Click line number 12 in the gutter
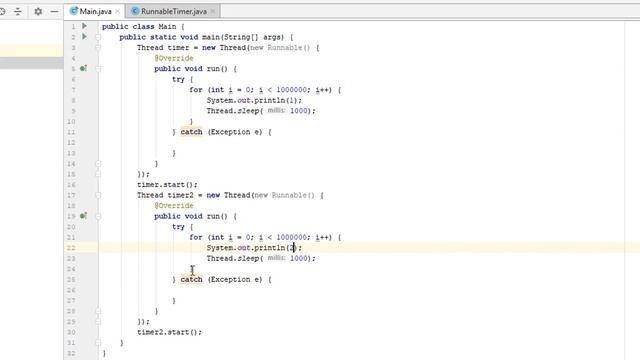This screenshot has height=360, width=640. point(71,142)
